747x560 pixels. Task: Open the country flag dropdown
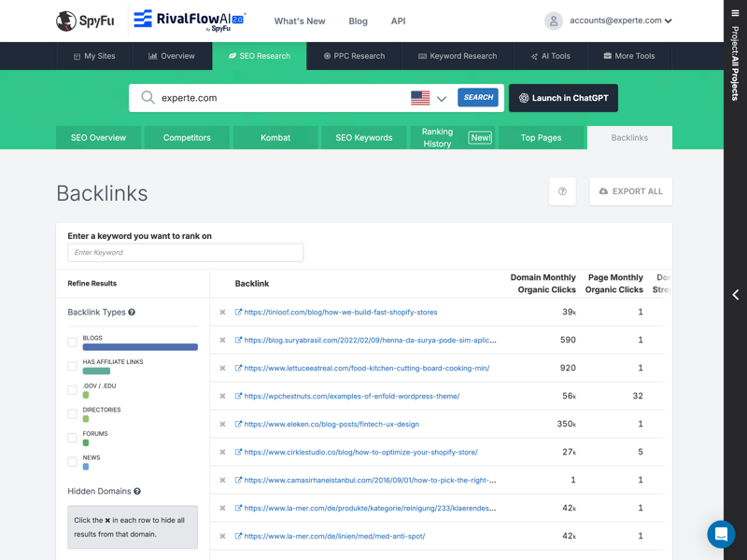(x=429, y=98)
